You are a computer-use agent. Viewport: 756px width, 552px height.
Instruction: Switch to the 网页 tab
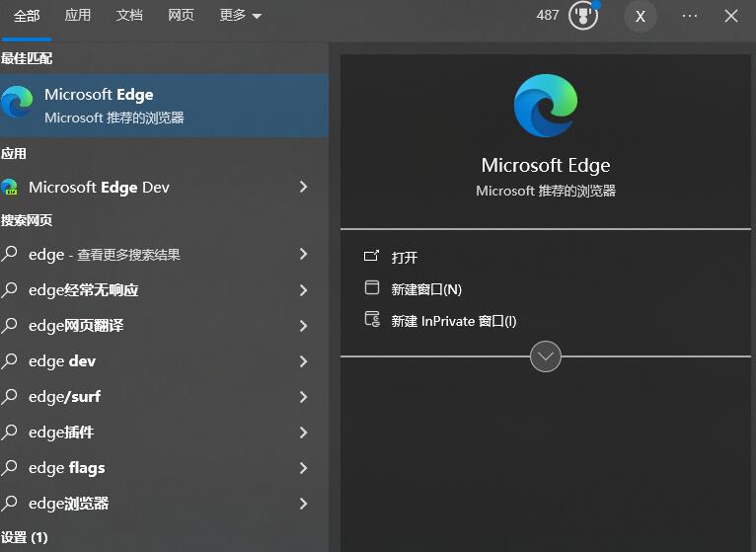(181, 15)
